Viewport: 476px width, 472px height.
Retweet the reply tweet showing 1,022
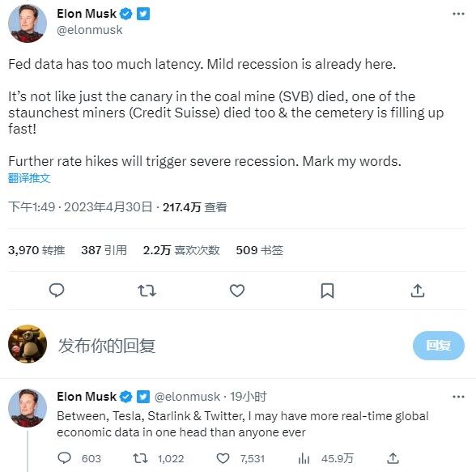(x=140, y=458)
